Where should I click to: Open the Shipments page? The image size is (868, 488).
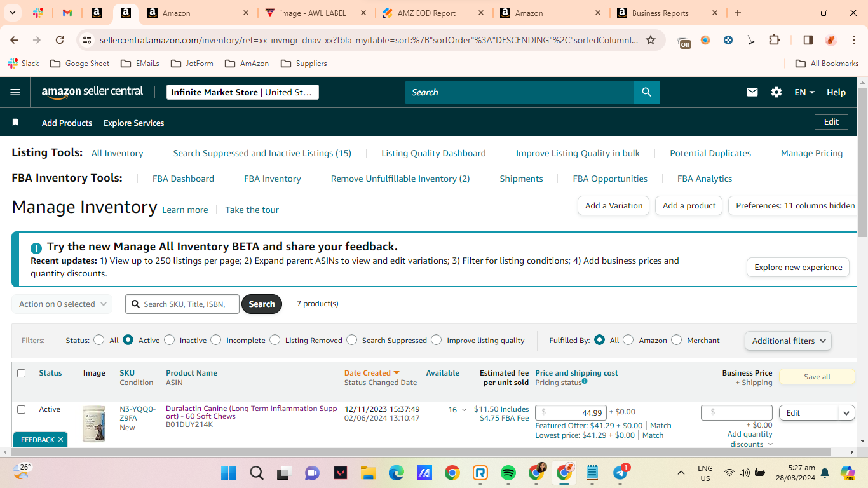[521, 179]
